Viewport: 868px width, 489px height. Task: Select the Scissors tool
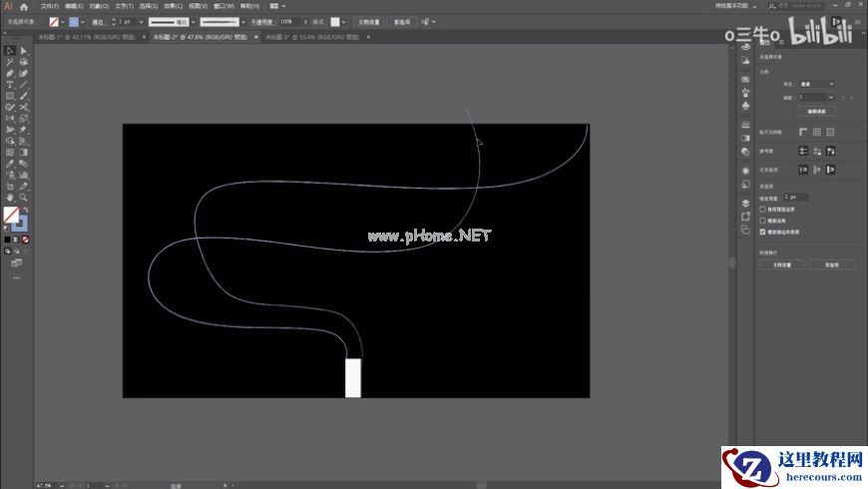[23, 107]
